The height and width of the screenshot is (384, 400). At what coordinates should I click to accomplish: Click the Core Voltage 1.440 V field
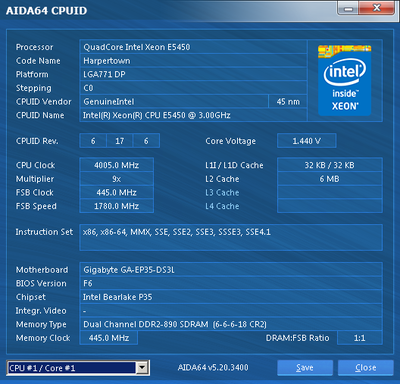306,141
